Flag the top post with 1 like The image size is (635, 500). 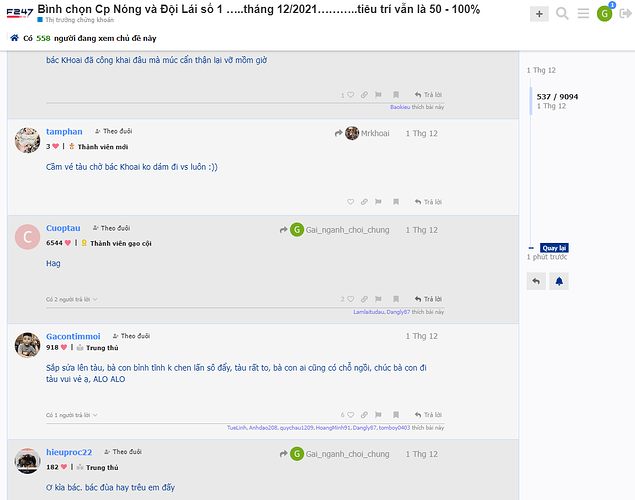pyautogui.click(x=378, y=95)
